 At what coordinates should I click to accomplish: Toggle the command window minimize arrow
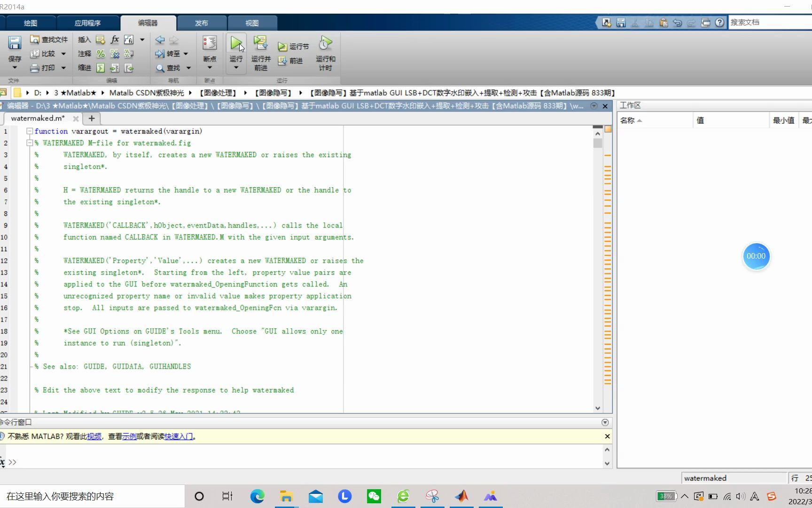(605, 422)
